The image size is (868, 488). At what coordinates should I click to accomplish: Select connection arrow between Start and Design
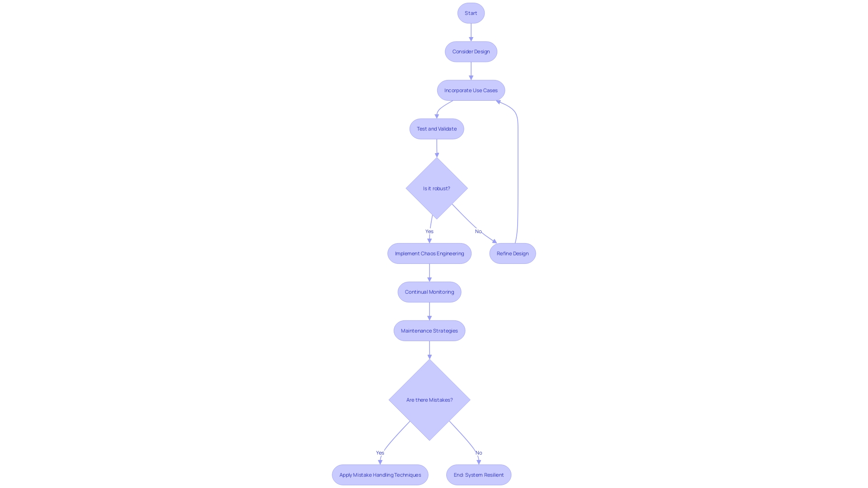tap(471, 32)
